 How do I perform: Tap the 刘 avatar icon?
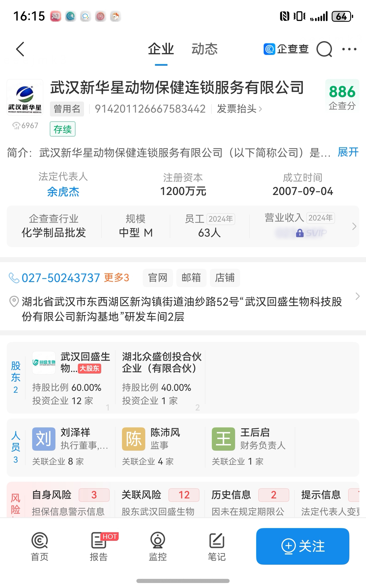[44, 439]
